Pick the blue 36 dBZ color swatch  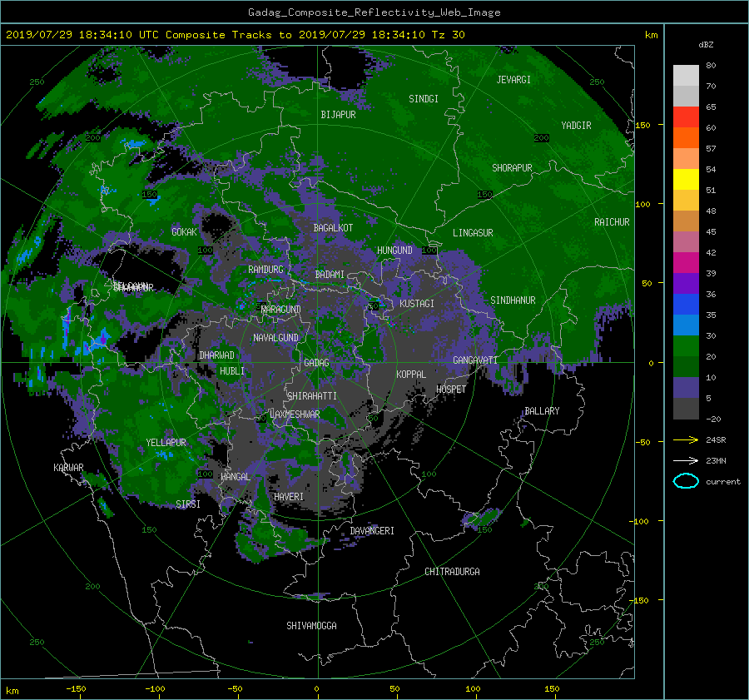(x=686, y=305)
